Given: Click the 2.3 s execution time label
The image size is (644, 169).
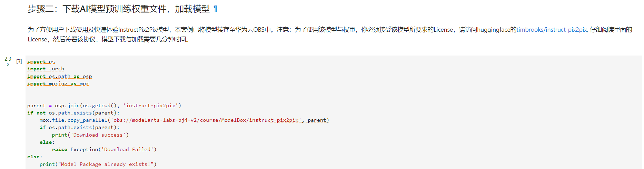Looking at the screenshot, I should (x=8, y=61).
